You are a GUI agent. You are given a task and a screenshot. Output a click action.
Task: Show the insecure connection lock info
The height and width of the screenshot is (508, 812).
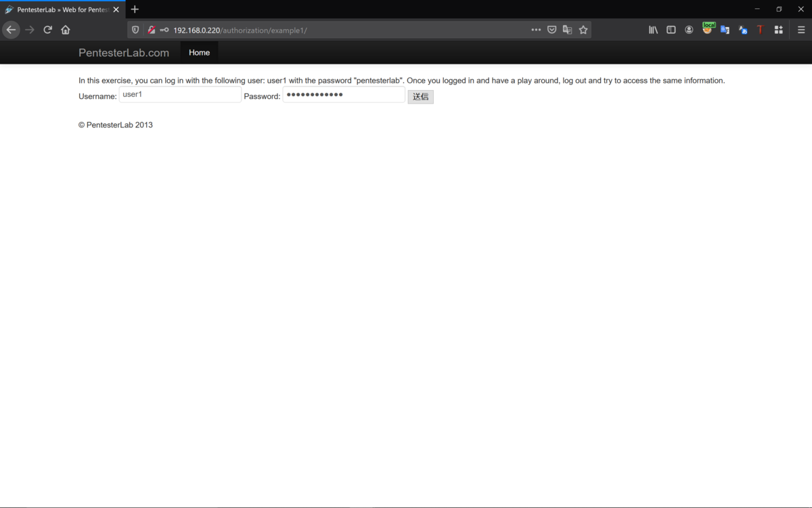click(x=152, y=30)
